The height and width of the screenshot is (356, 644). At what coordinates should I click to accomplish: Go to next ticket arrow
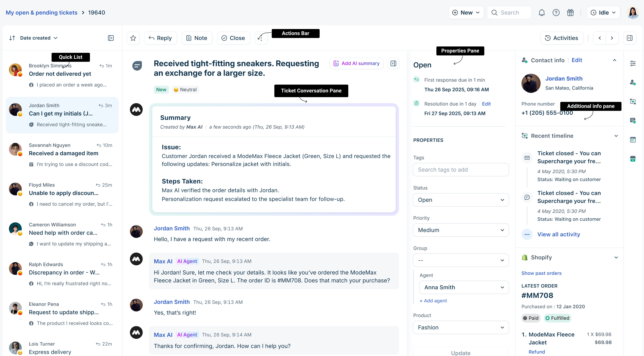tap(612, 38)
